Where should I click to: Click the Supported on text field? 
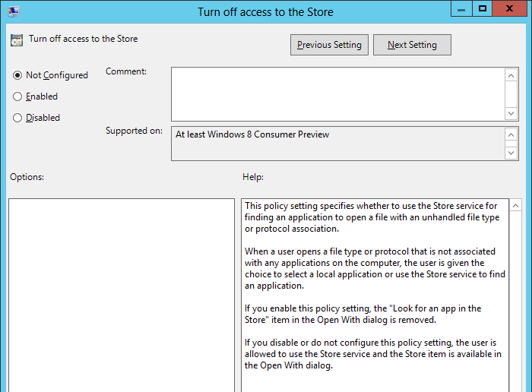[x=337, y=143]
